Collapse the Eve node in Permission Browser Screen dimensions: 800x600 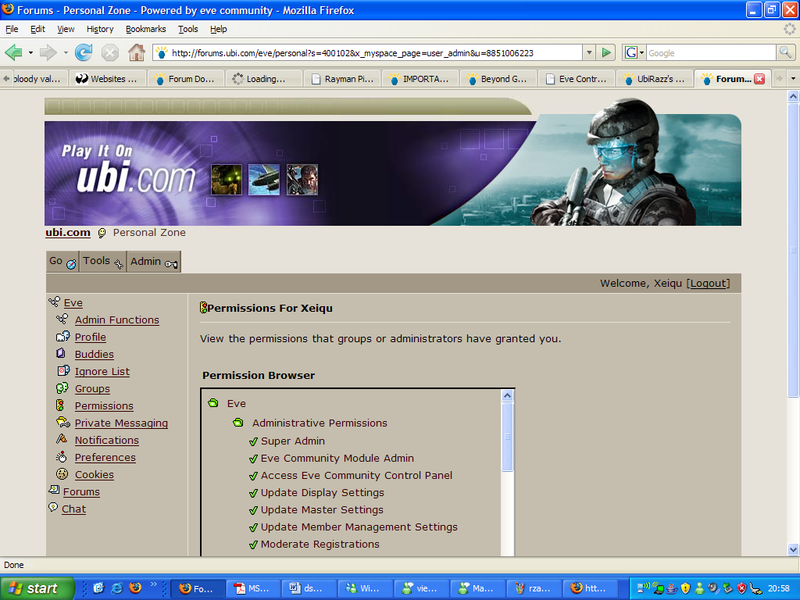[x=213, y=403]
